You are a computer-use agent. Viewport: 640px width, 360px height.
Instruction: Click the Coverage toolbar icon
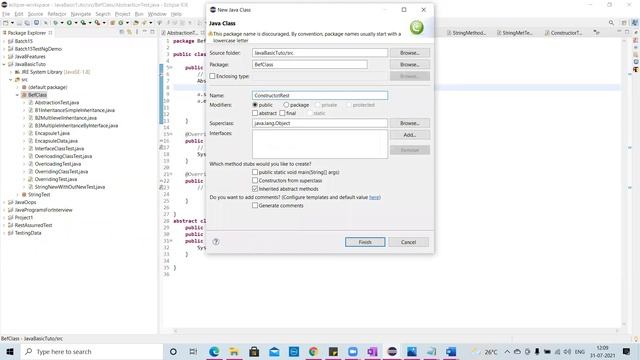click(83, 23)
